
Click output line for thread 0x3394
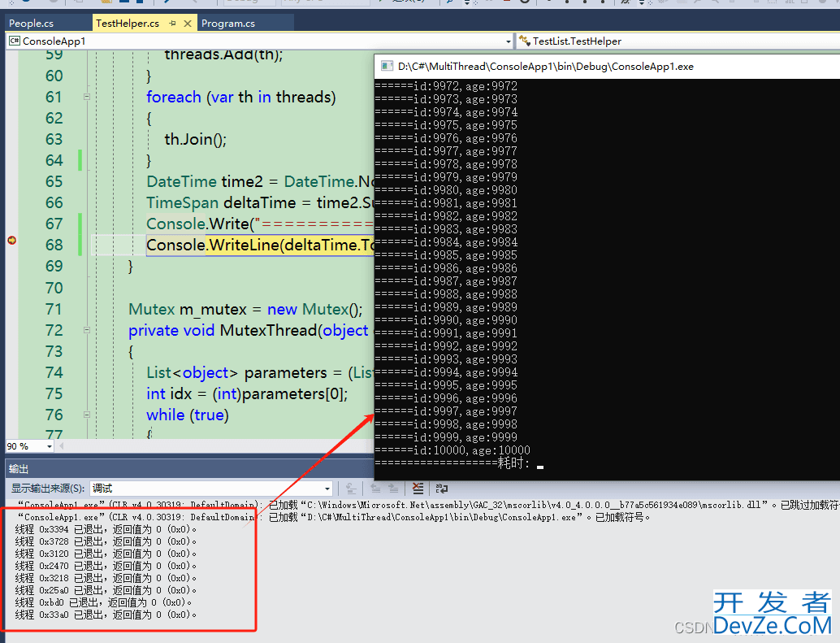point(106,529)
